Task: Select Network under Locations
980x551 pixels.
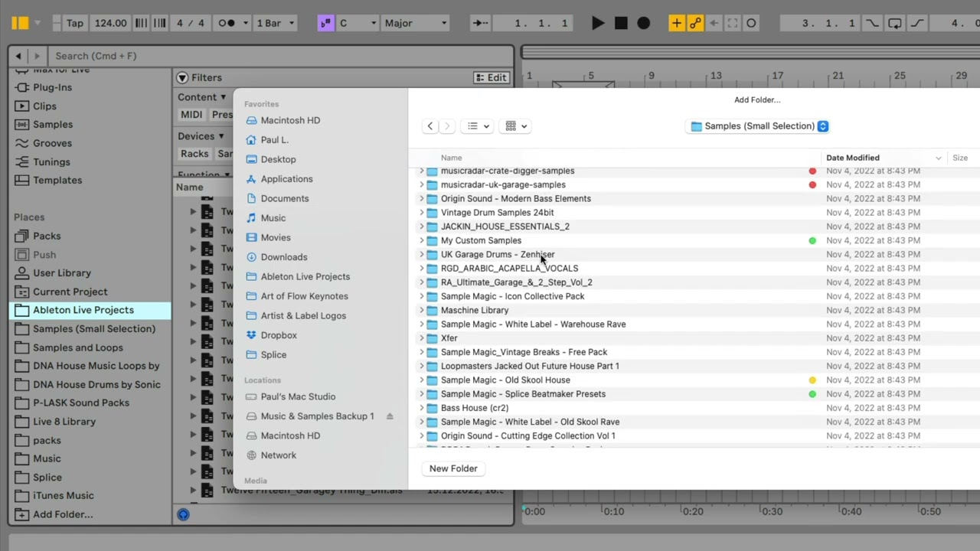Action: click(x=278, y=455)
